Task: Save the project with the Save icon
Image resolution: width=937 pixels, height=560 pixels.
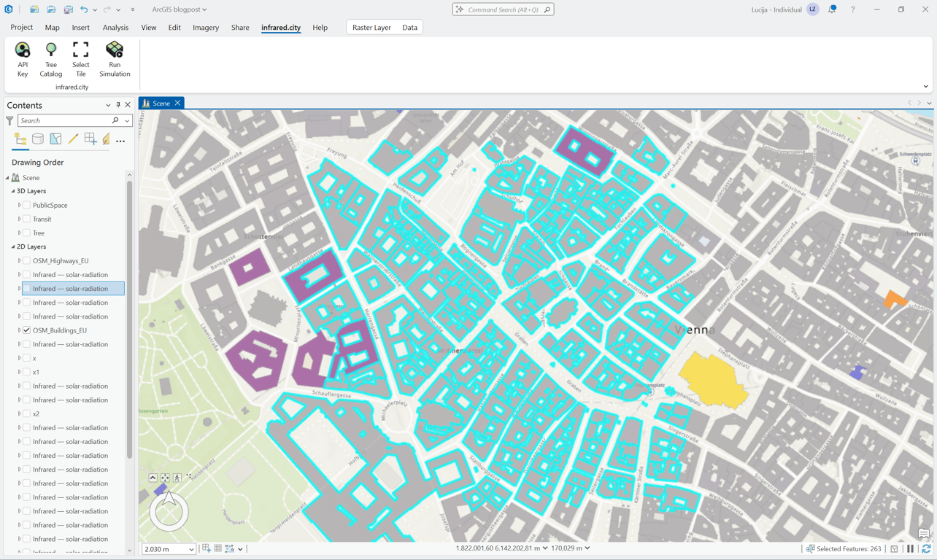Action: tap(68, 9)
